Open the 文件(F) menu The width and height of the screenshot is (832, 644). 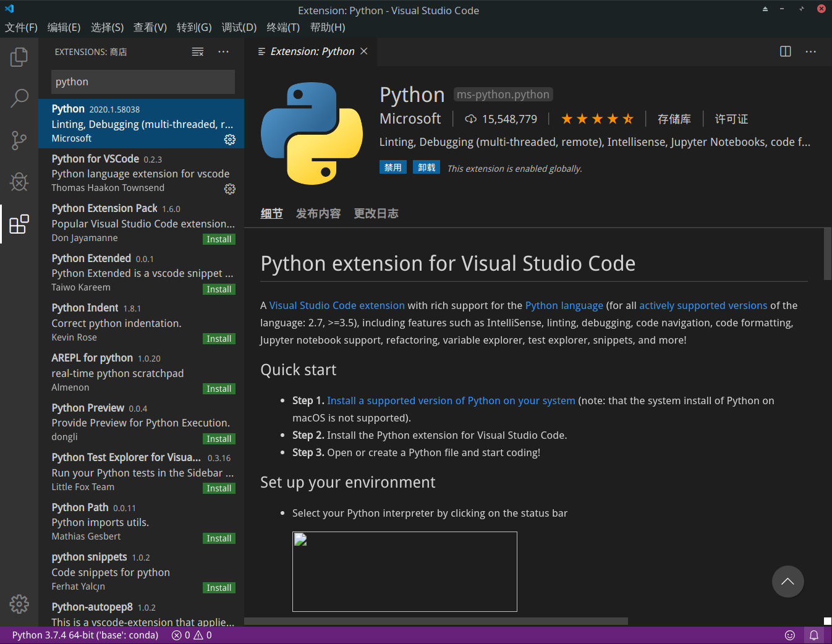click(x=22, y=27)
